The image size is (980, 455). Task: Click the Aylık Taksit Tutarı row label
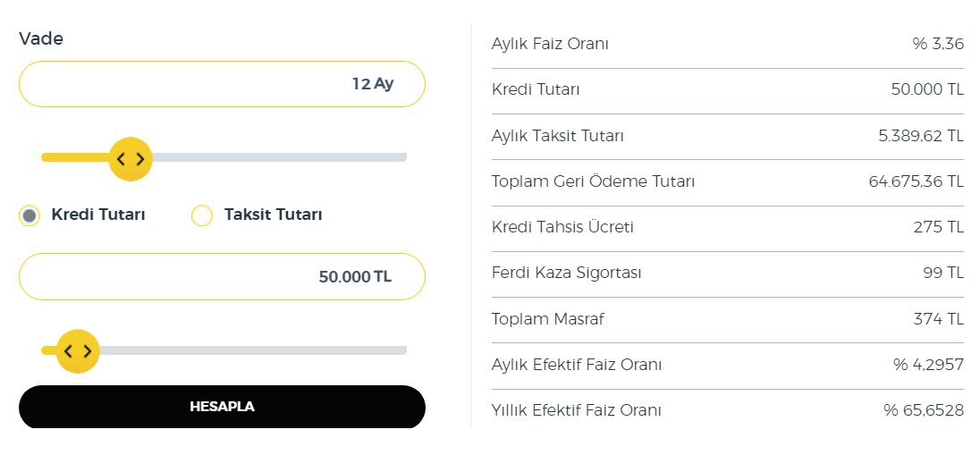[x=558, y=136]
